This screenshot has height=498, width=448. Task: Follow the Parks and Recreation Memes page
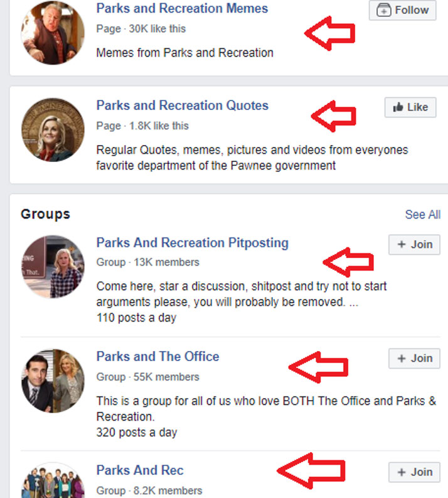pos(402,10)
